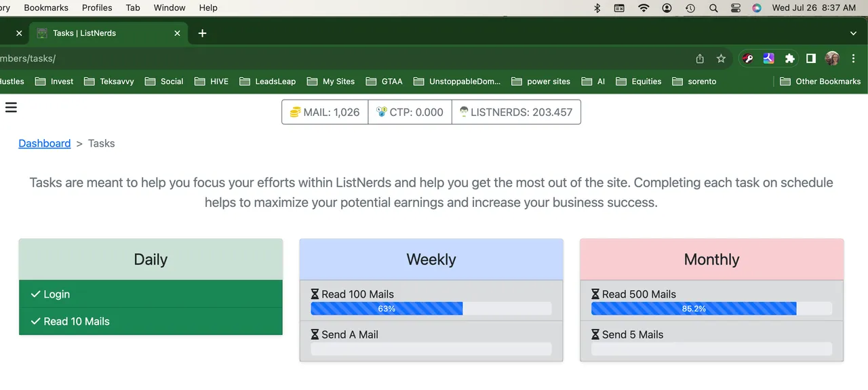Open Siri from the menu bar
Image resolution: width=868 pixels, height=390 pixels.
[757, 8]
